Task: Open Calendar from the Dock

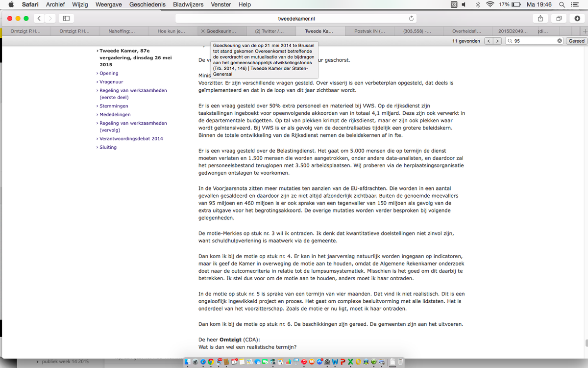Action: (234, 362)
